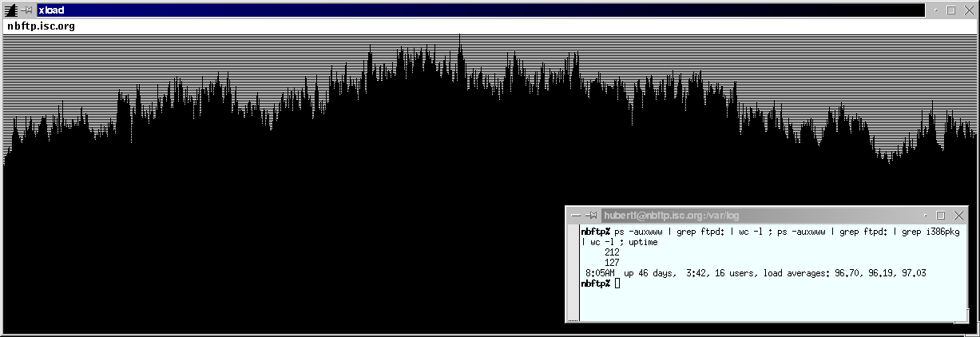The image size is (980, 337).
Task: Iconify xload using the small dot button
Action: click(936, 11)
